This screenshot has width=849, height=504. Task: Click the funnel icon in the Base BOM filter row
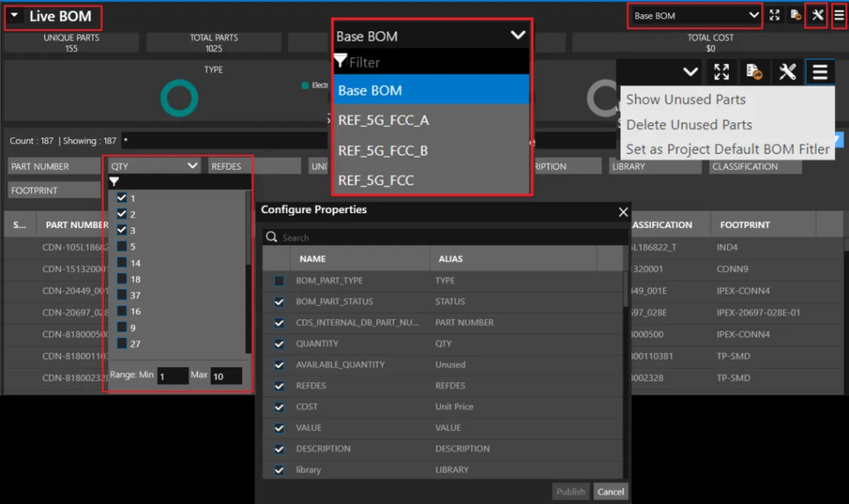[340, 62]
